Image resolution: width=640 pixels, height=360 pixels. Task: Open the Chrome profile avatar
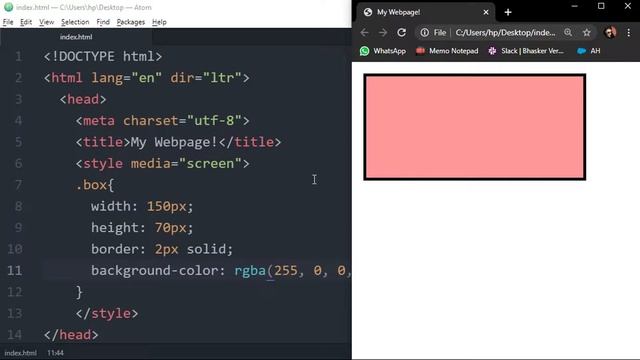tap(610, 33)
